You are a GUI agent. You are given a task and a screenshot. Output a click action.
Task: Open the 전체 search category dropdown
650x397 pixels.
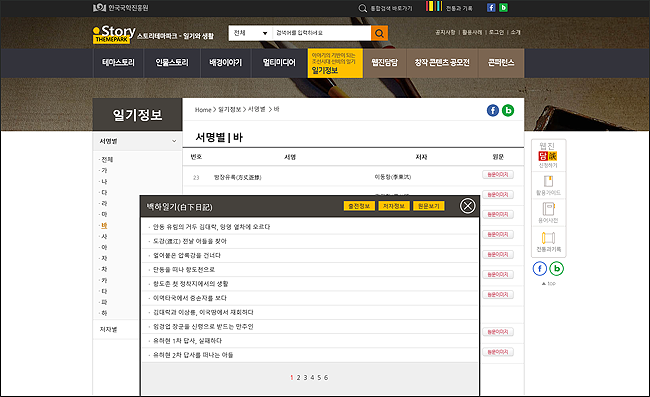coord(250,33)
